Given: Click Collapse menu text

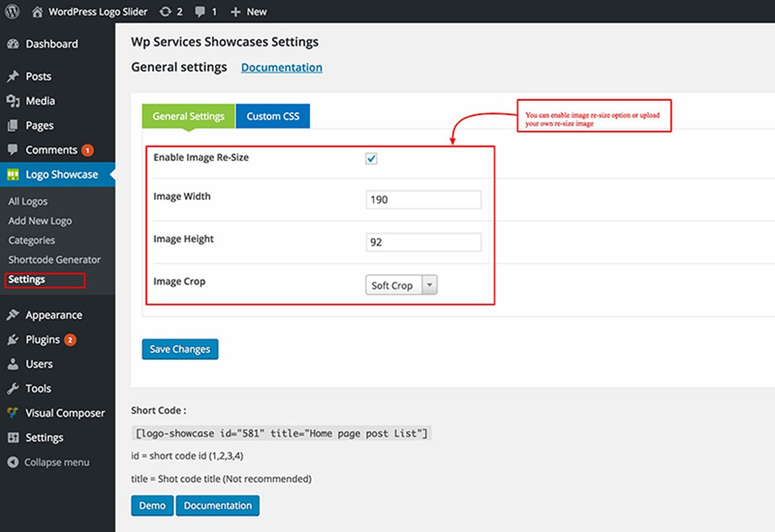Looking at the screenshot, I should (x=57, y=462).
